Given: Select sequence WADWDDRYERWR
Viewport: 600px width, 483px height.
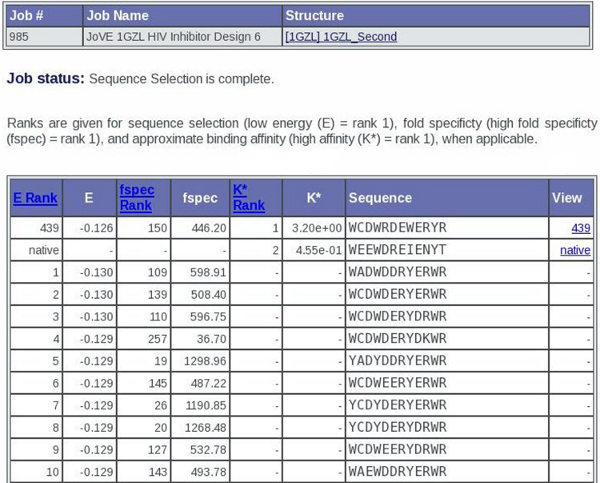Looking at the screenshot, I should click(397, 272).
